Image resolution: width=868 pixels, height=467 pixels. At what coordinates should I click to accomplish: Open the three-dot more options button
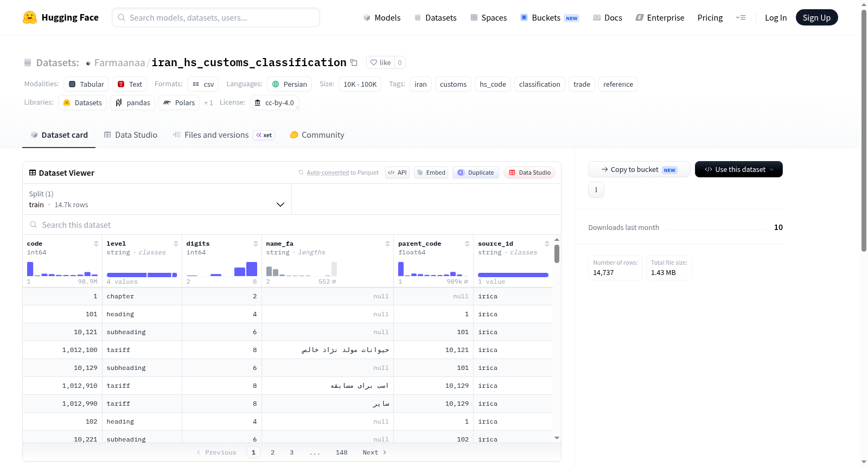pos(596,190)
